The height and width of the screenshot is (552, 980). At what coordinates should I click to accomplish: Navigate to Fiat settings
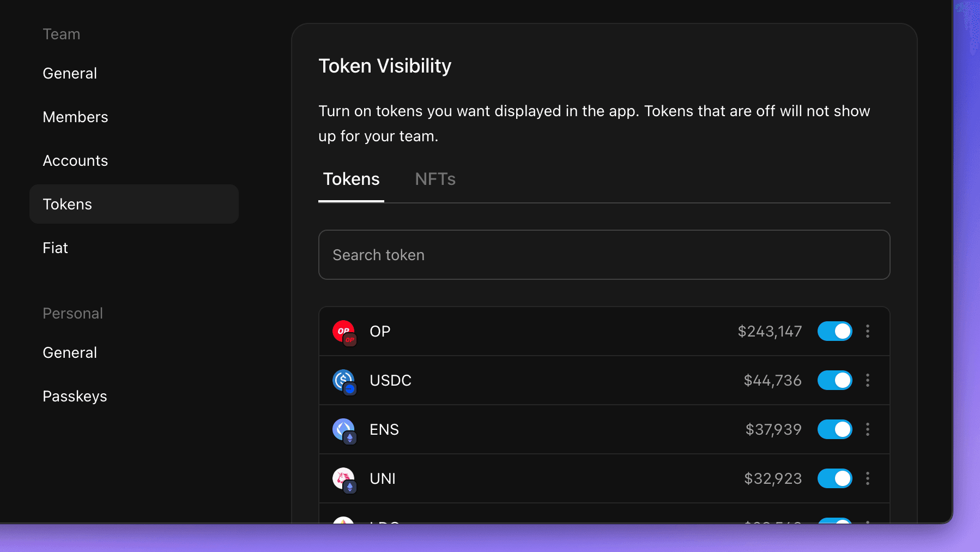coord(55,248)
